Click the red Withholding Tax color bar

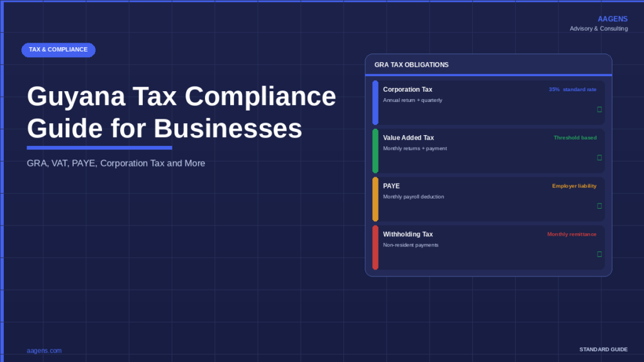pos(375,248)
